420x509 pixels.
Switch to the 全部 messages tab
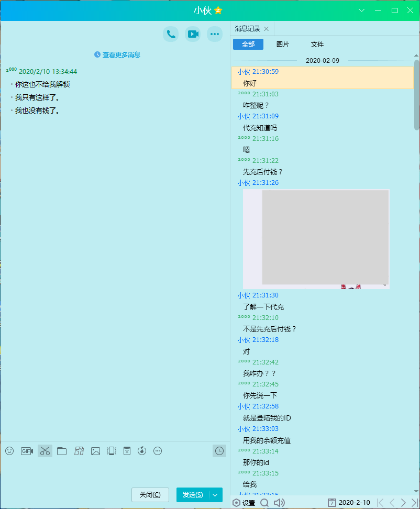coord(248,45)
